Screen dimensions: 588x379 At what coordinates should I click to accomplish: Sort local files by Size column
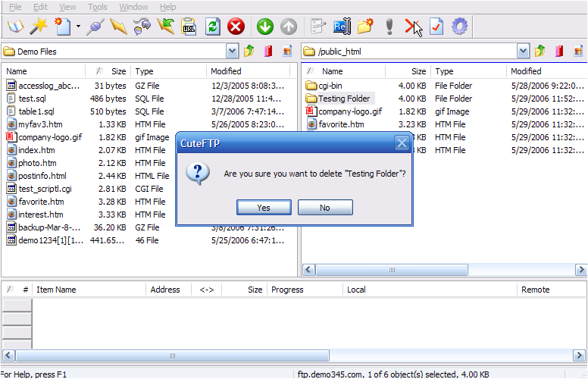point(108,71)
